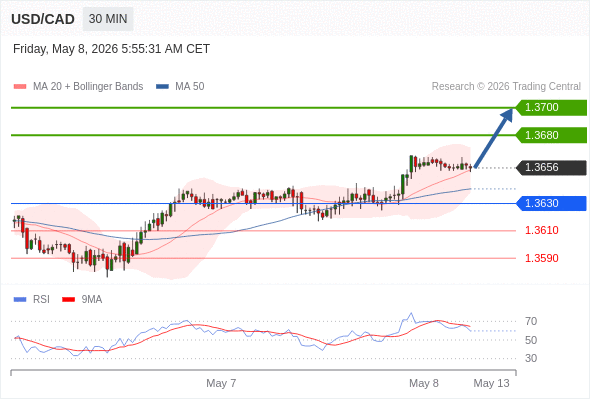Select the 1.3700 green resistance tag

pos(551,108)
